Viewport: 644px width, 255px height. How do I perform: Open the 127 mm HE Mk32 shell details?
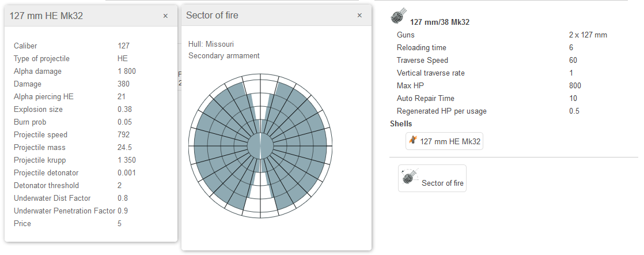click(x=444, y=141)
